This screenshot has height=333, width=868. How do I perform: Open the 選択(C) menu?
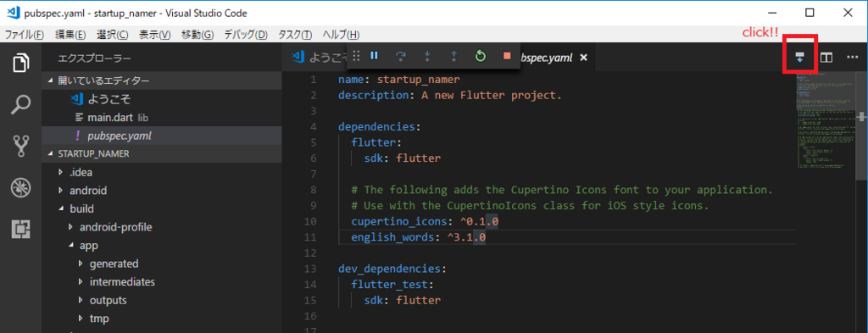113,34
